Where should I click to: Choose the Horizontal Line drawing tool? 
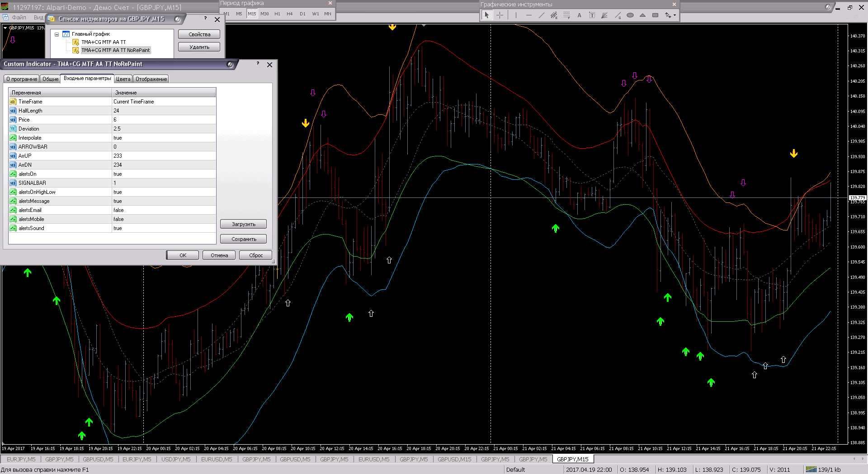click(528, 15)
